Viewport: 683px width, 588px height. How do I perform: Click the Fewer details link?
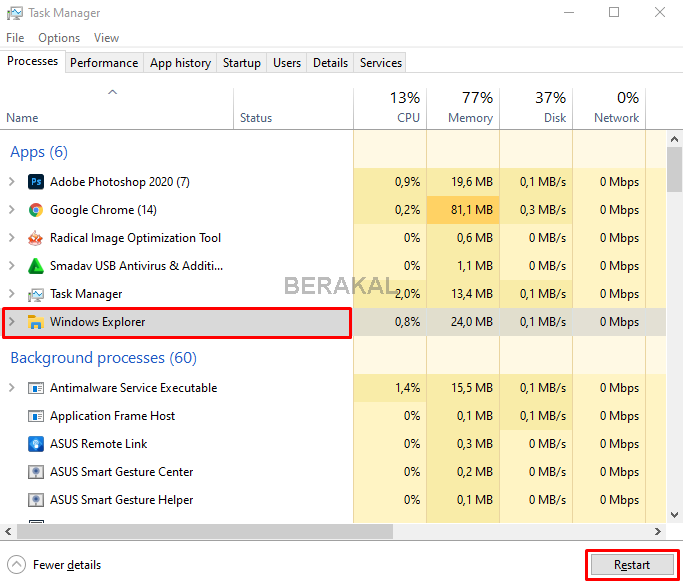(67, 565)
